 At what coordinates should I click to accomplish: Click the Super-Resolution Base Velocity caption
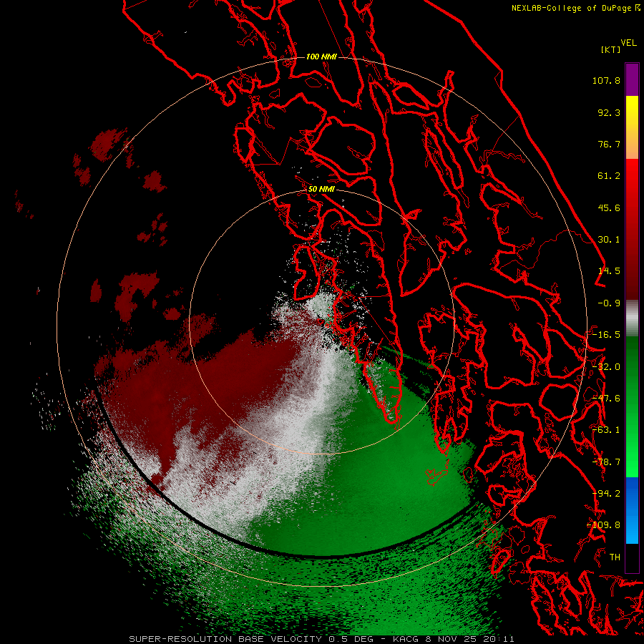(x=321, y=639)
